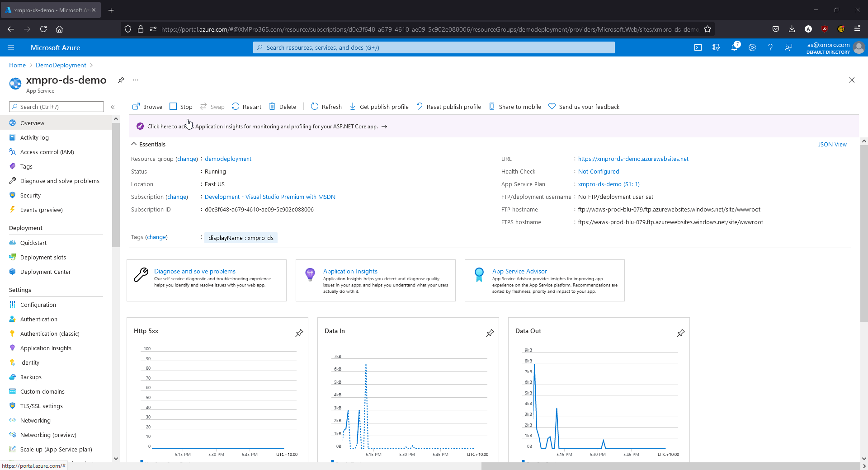Open App Service Plan xmpro-ds-demo (S1: 1)
The width and height of the screenshot is (868, 470).
click(609, 184)
